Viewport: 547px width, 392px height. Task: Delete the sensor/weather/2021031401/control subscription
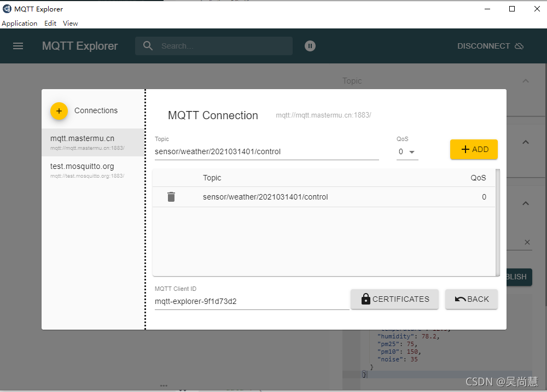tap(171, 197)
